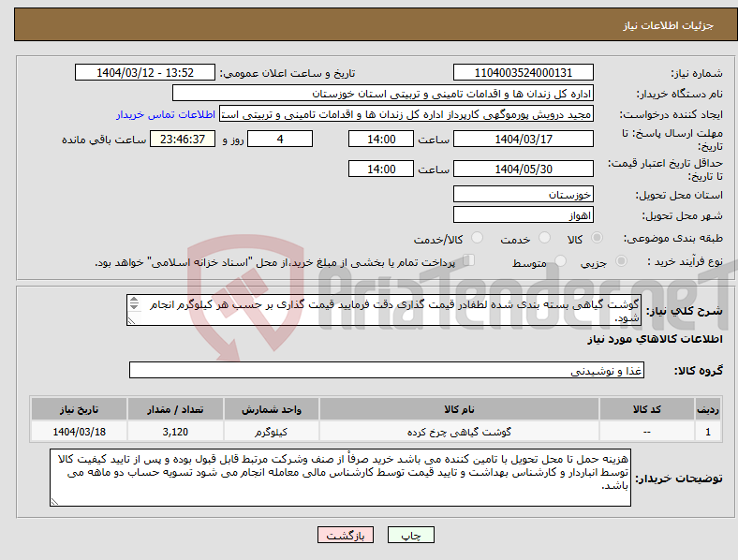Click the remaining time field 23:46:37
Screen dimensions: 738x560
(x=183, y=139)
